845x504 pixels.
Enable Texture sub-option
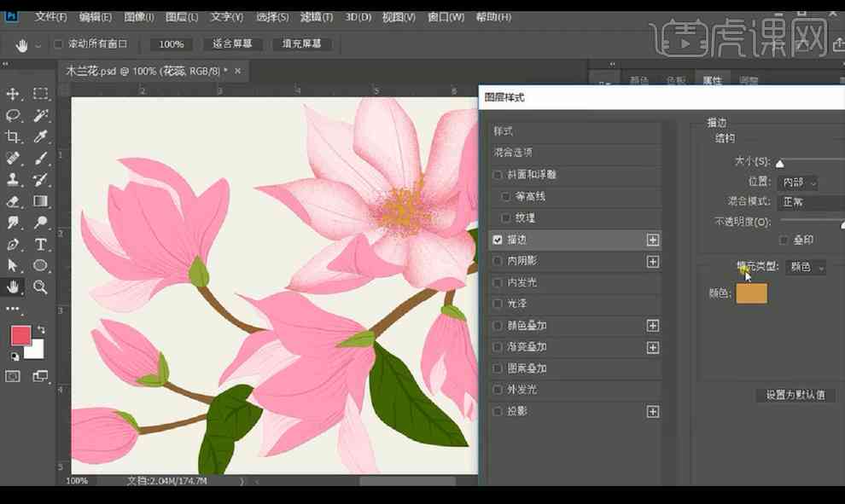point(505,217)
